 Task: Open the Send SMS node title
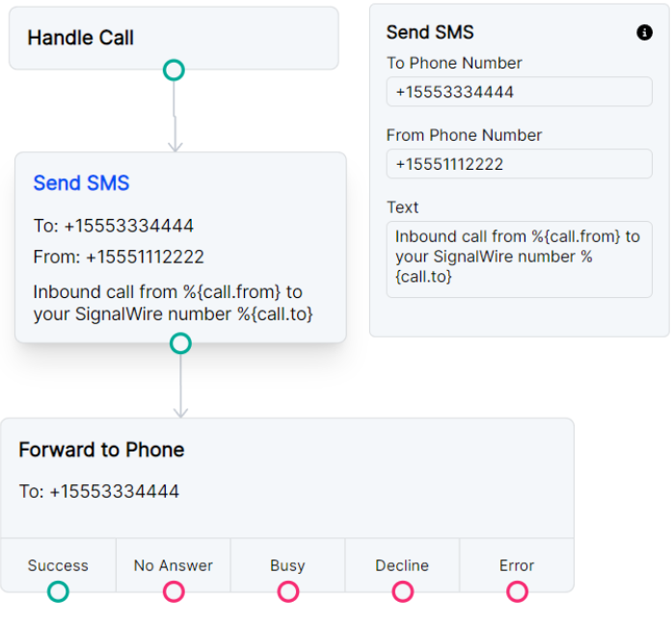(81, 183)
